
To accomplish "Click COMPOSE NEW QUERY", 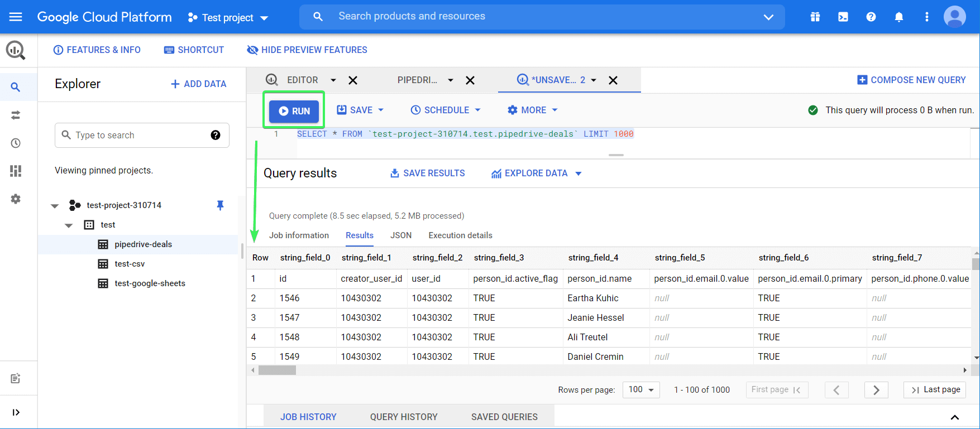I will (911, 80).
